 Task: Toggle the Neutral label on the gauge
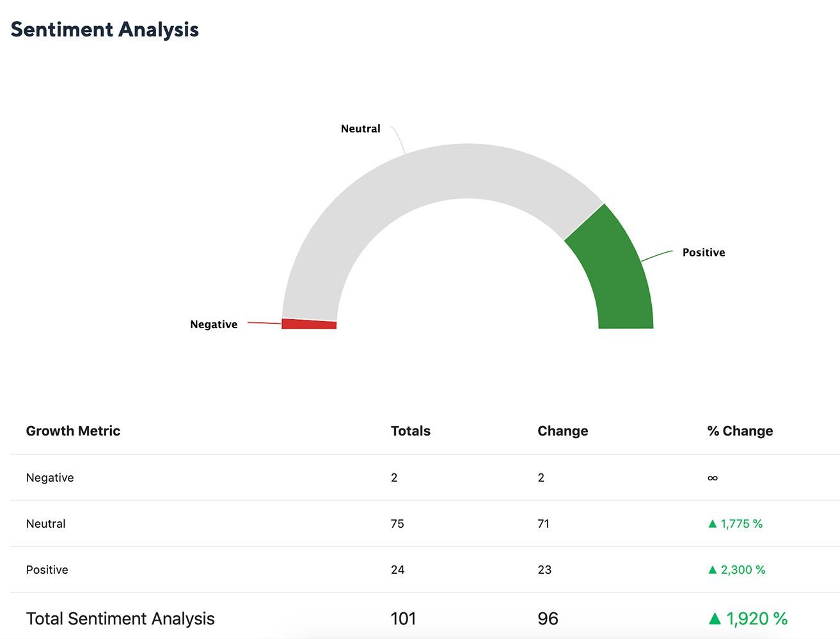point(360,128)
